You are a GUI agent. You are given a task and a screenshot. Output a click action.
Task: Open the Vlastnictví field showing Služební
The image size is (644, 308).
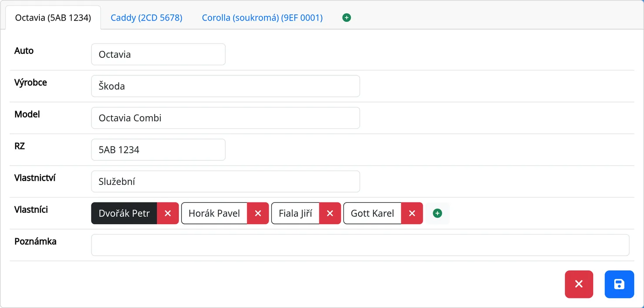[x=225, y=181]
